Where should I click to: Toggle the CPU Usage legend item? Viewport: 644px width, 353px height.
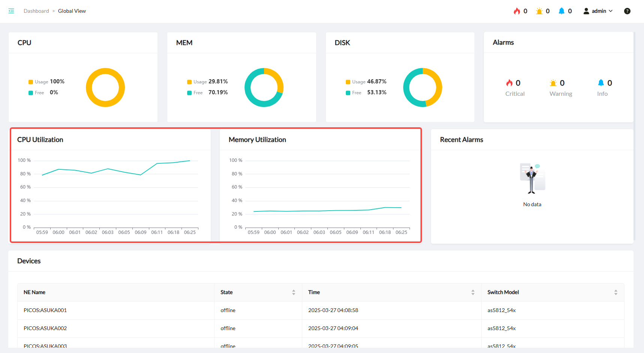point(41,82)
